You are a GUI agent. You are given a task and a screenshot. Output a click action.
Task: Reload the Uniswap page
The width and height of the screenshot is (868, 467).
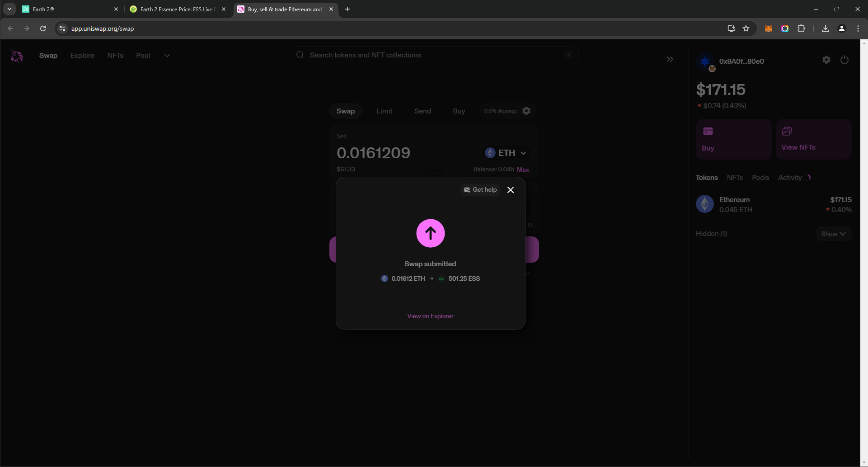tap(43, 28)
